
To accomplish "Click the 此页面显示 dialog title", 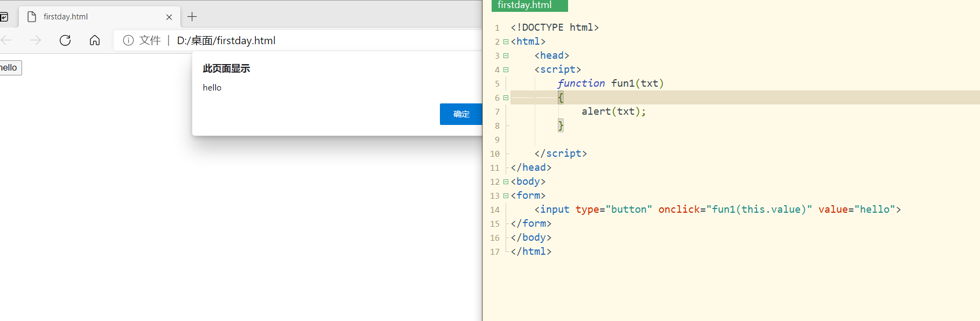I will tap(226, 68).
